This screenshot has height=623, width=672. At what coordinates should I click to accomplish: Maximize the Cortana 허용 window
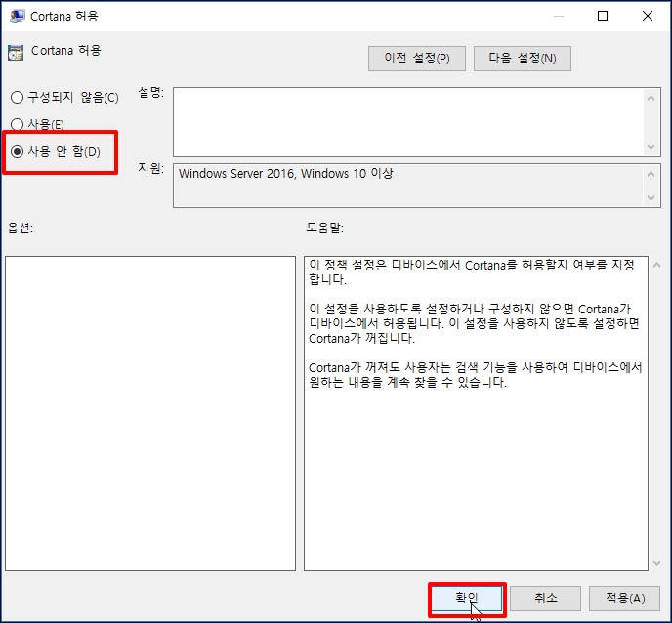(603, 16)
